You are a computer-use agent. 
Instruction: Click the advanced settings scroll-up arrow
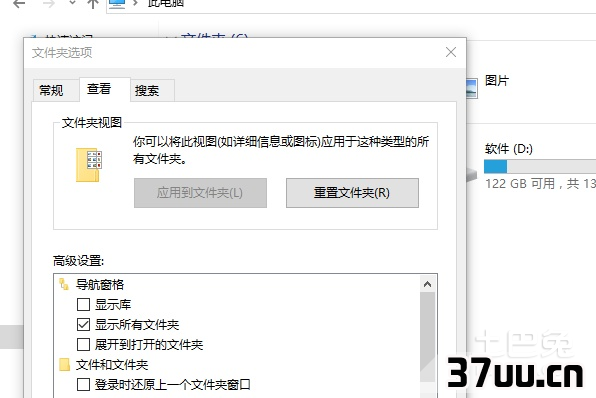coord(427,284)
